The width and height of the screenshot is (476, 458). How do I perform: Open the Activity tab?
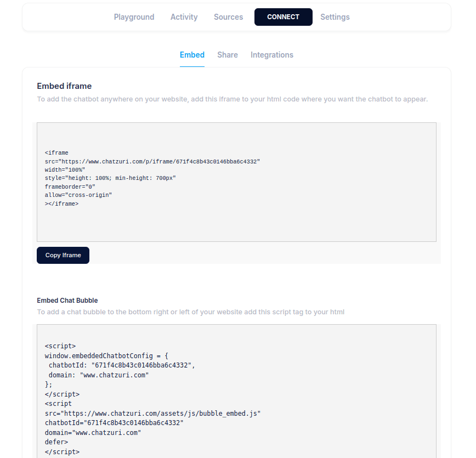click(x=184, y=17)
